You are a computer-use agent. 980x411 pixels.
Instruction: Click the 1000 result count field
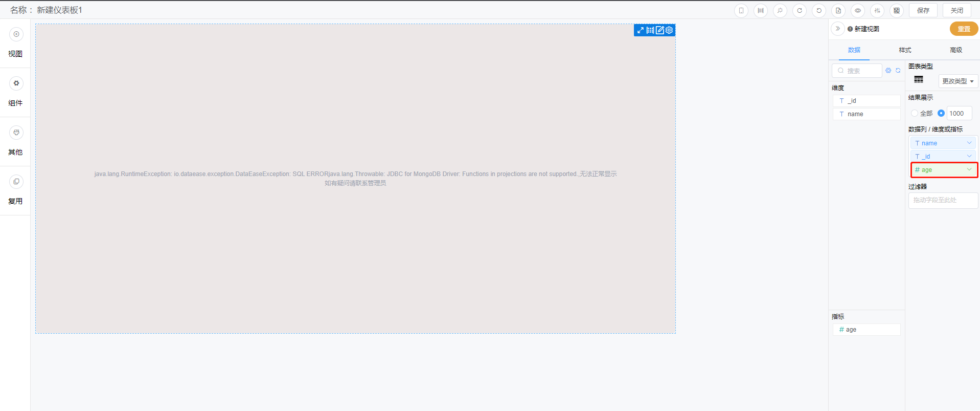959,114
